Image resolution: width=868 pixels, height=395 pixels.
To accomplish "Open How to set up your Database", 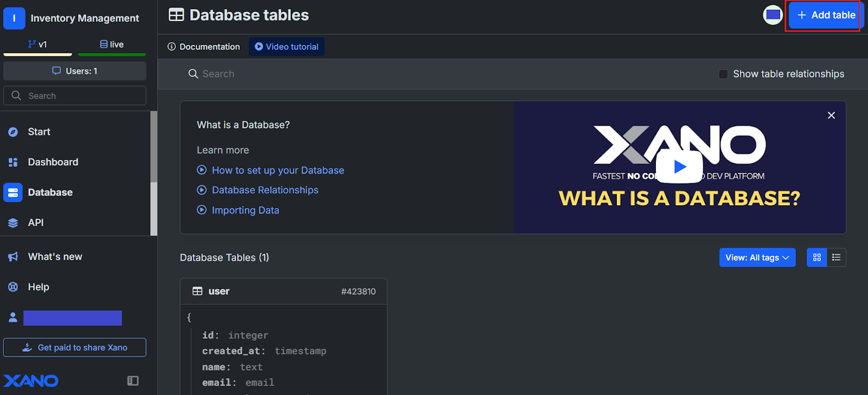I will click(278, 170).
